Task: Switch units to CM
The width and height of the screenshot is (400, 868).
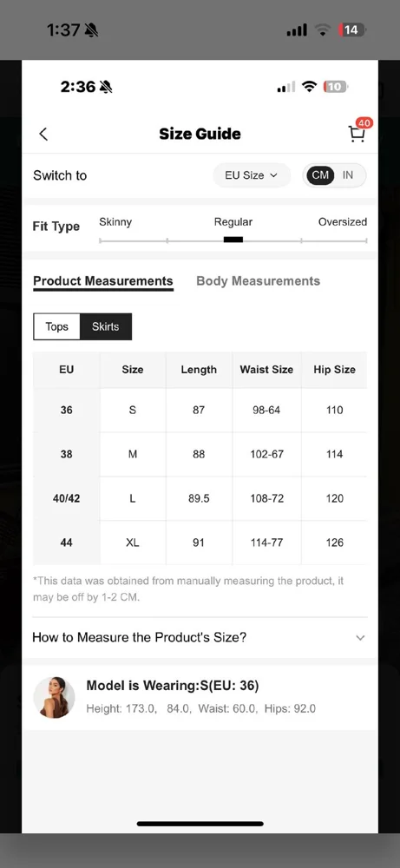Action: [x=320, y=175]
